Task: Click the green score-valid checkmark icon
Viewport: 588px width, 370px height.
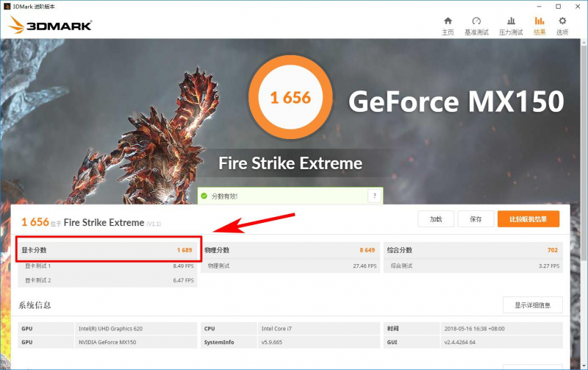Action: coord(204,196)
